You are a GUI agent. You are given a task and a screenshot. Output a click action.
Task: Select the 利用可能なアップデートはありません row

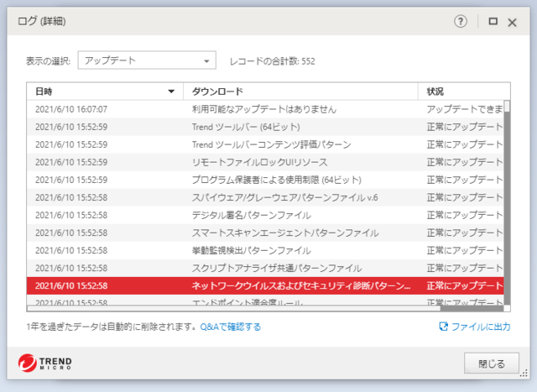tap(265, 109)
